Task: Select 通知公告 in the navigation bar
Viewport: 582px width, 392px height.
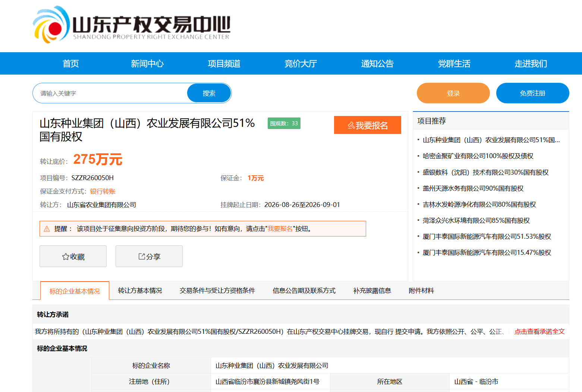Action: (x=377, y=64)
